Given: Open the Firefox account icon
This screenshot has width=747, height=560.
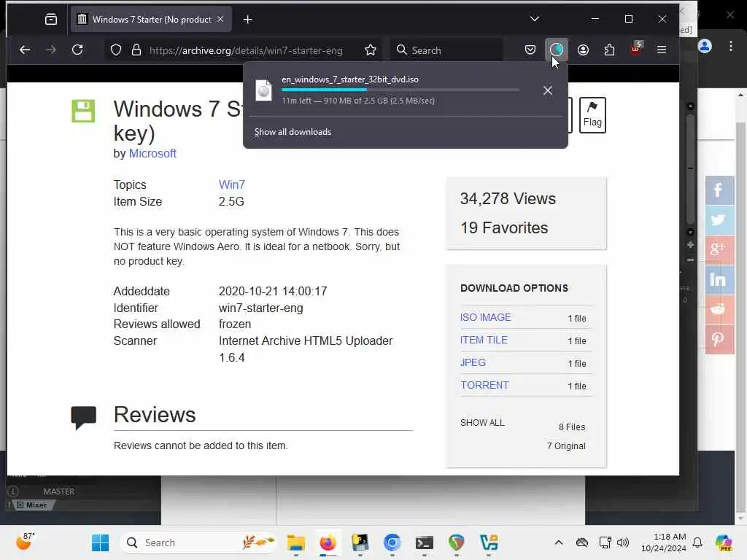Looking at the screenshot, I should coord(583,50).
